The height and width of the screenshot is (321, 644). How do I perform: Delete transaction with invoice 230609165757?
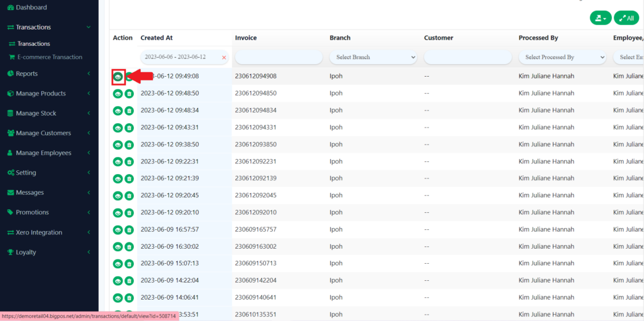tap(129, 229)
